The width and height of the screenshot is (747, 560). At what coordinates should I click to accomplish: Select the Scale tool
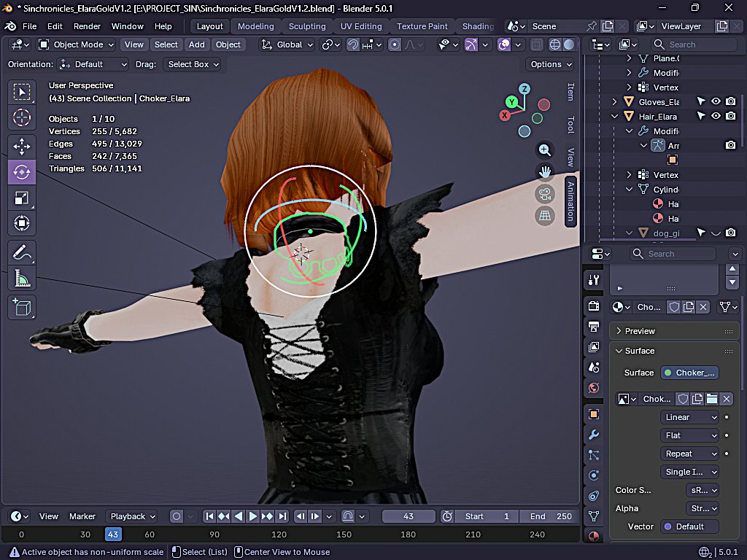point(22,198)
